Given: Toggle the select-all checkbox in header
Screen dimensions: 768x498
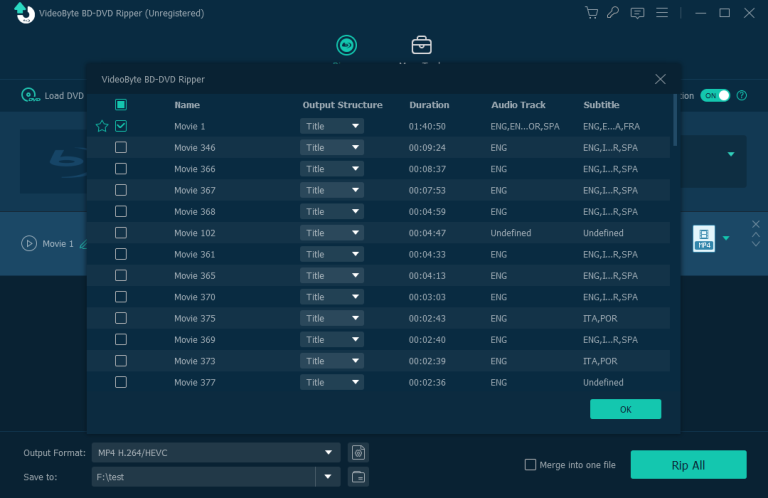Looking at the screenshot, I should [121, 105].
